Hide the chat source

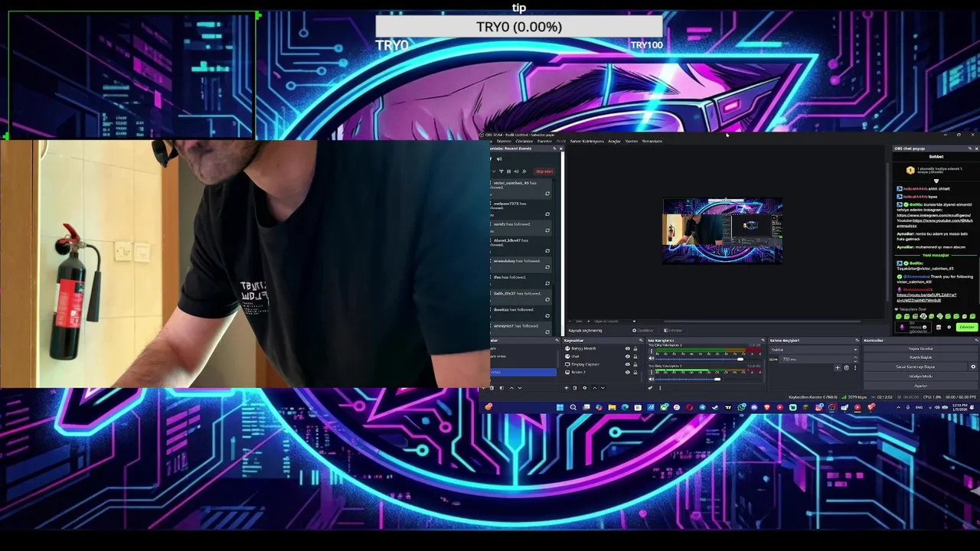tap(628, 357)
